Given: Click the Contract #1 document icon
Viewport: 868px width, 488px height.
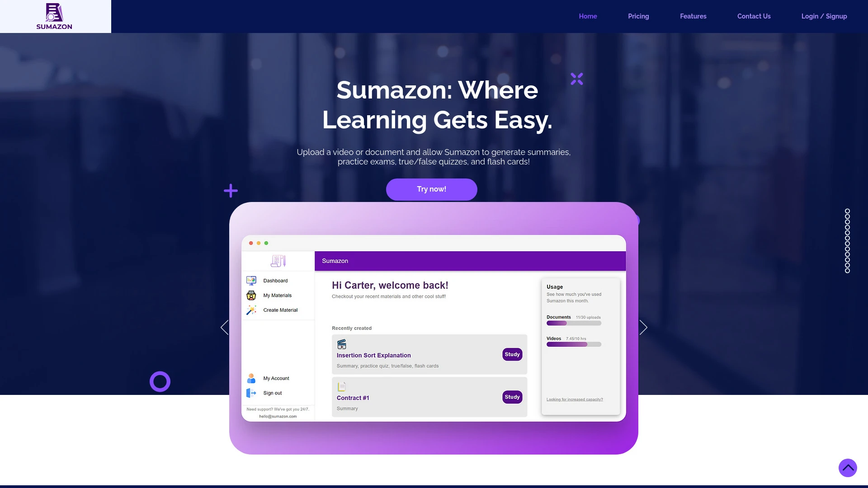Looking at the screenshot, I should (342, 386).
